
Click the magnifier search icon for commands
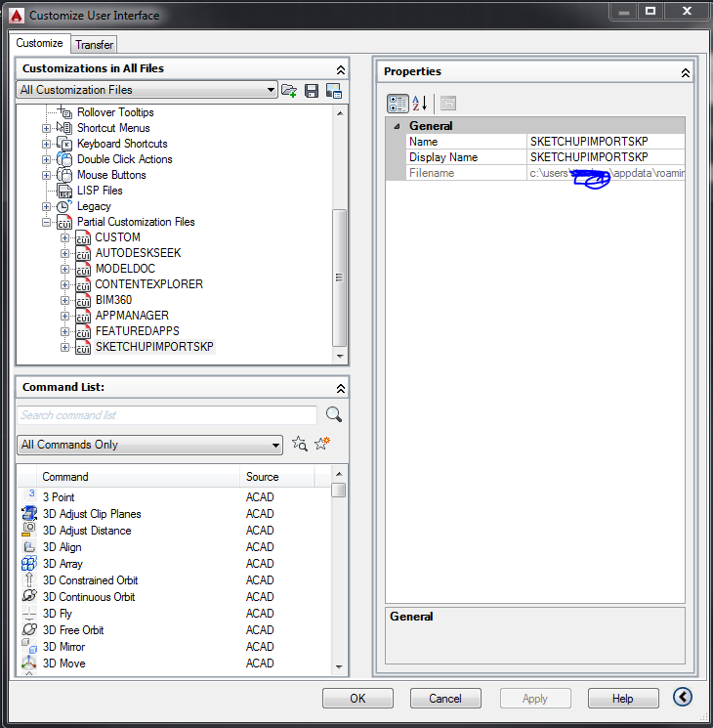(334, 414)
